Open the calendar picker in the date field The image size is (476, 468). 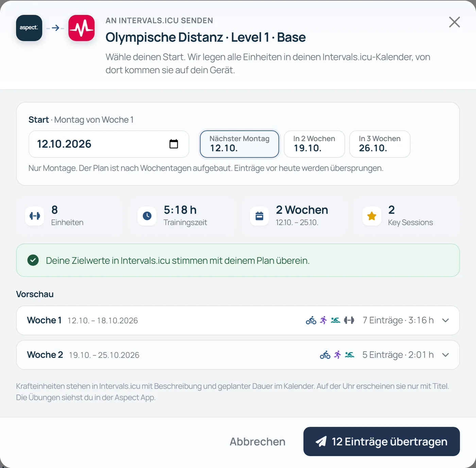coord(174,144)
